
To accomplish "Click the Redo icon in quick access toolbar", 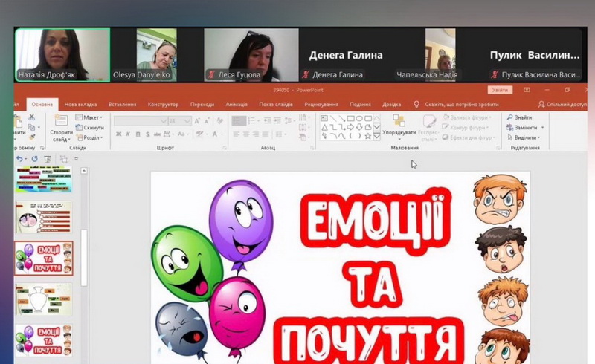I will (x=34, y=159).
